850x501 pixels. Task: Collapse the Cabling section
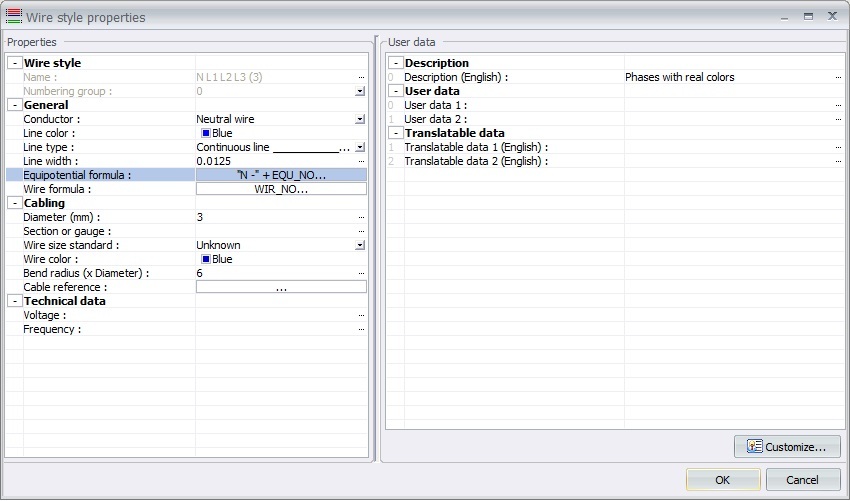14,203
